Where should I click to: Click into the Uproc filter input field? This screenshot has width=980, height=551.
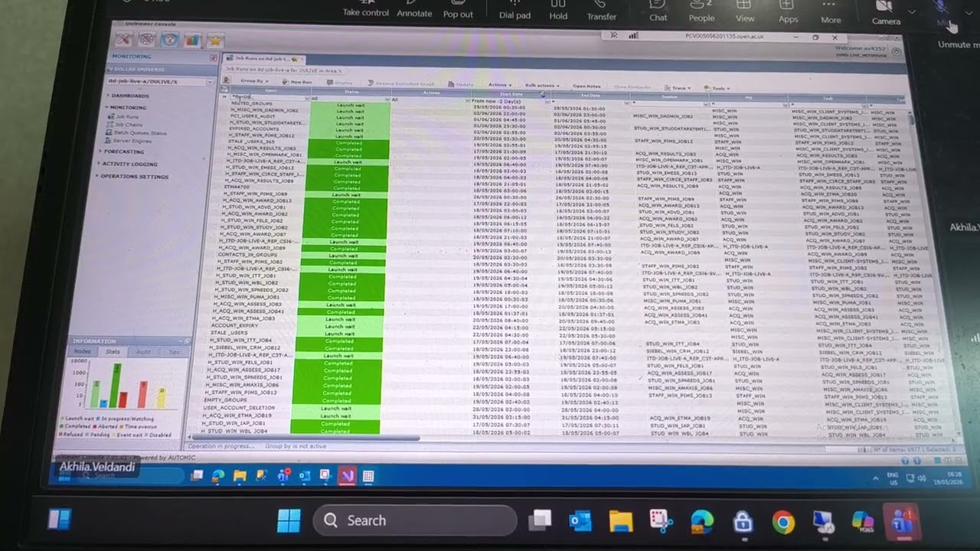pos(269,97)
